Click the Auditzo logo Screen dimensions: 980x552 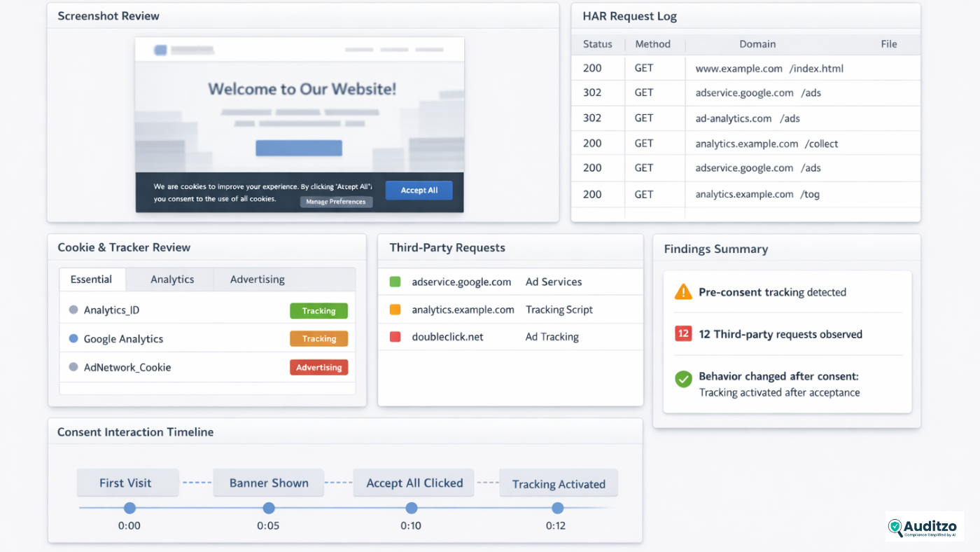pos(924,526)
